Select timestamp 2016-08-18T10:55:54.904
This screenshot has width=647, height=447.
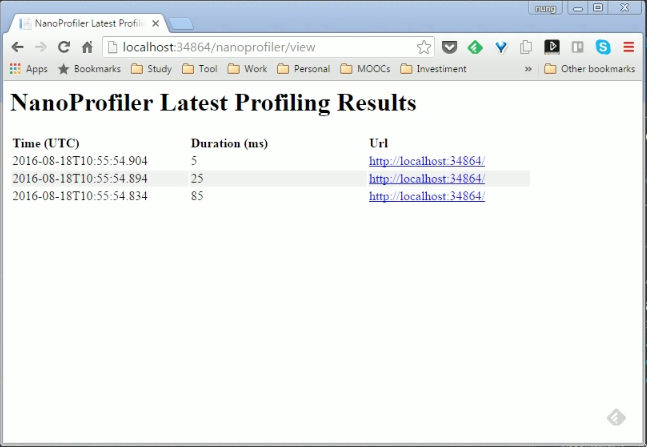(80, 161)
